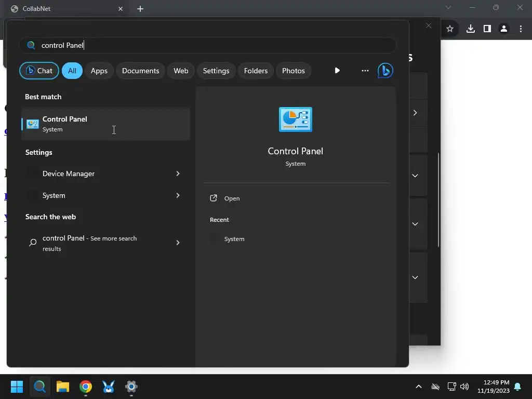Screen dimensions: 532x399
Task: Click the arrow to show more filter categories
Action: (337, 71)
